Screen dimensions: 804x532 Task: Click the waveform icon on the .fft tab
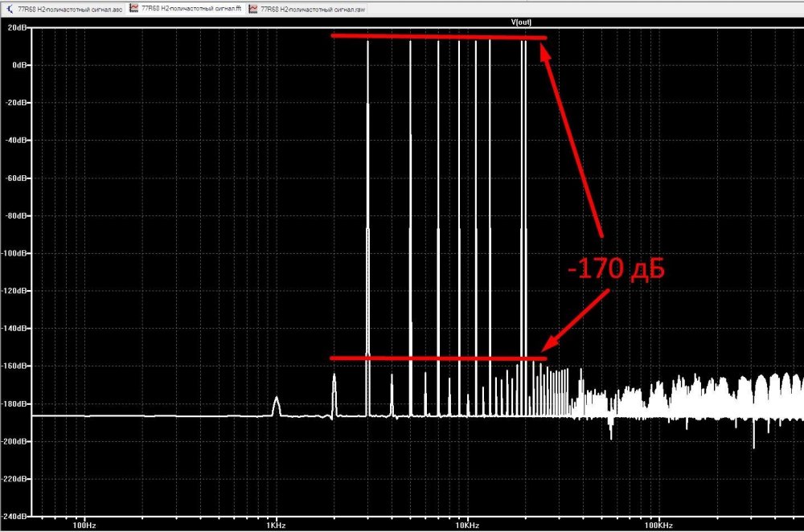[134, 8]
